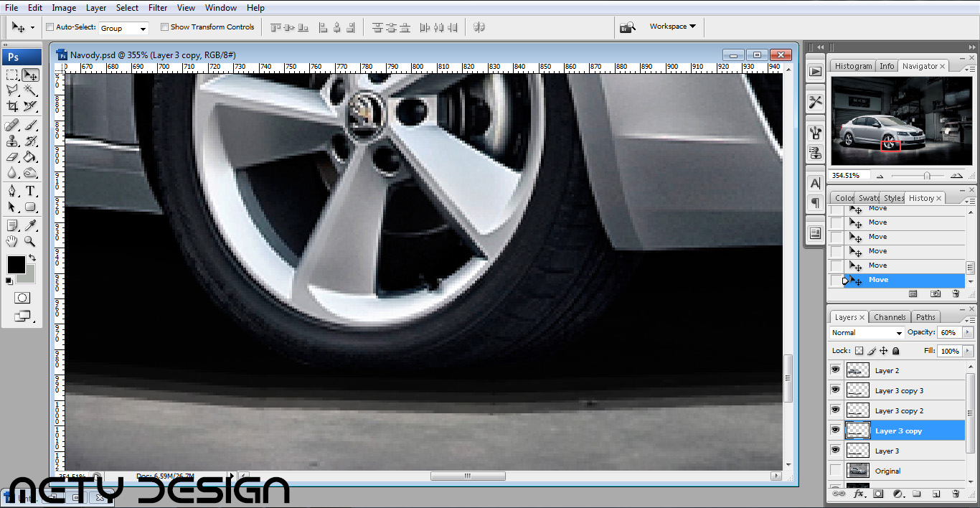
Task: Hide Layer 3 copy 2 visibility
Action: click(x=835, y=410)
